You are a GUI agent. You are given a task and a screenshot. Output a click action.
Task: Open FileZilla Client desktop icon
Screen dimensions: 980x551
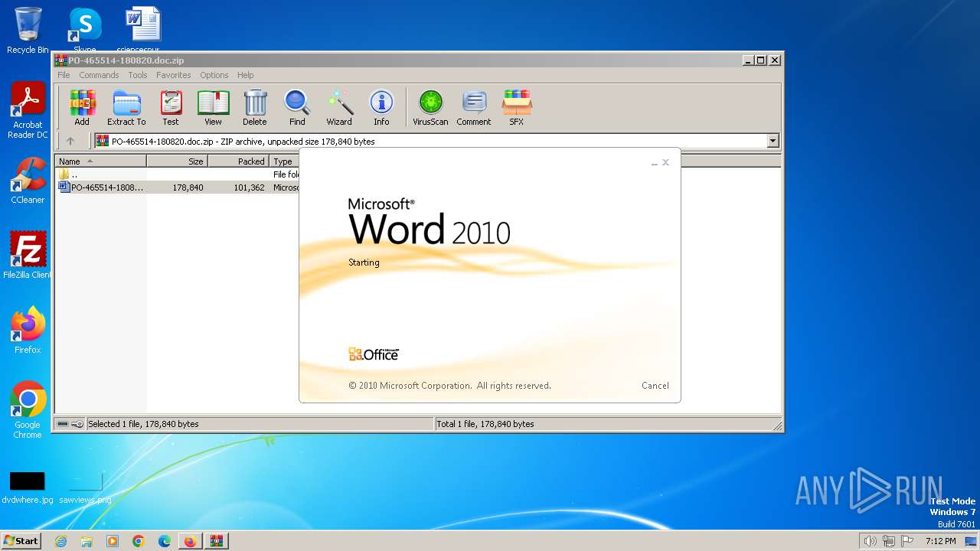pos(28,255)
